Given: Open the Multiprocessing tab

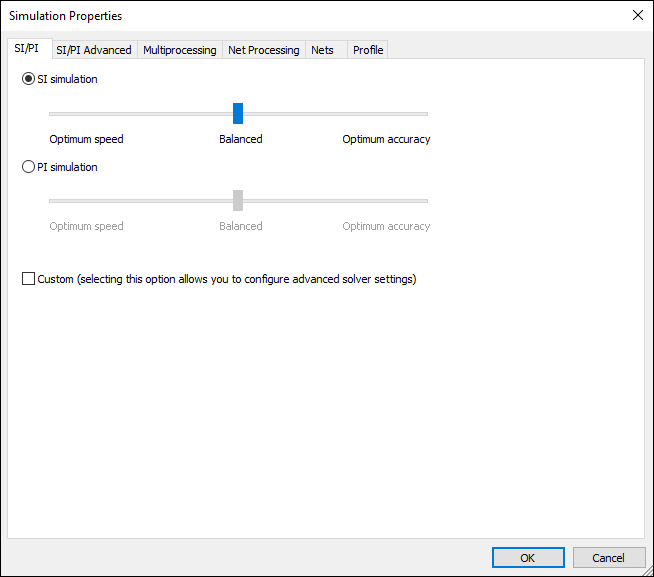Looking at the screenshot, I should (x=180, y=50).
